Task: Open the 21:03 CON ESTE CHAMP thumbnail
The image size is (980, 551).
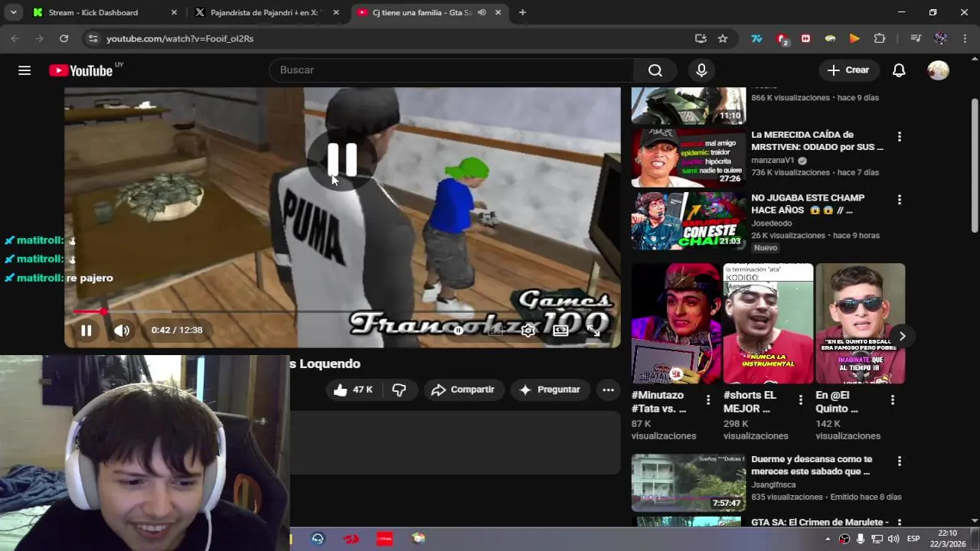Action: tap(688, 220)
